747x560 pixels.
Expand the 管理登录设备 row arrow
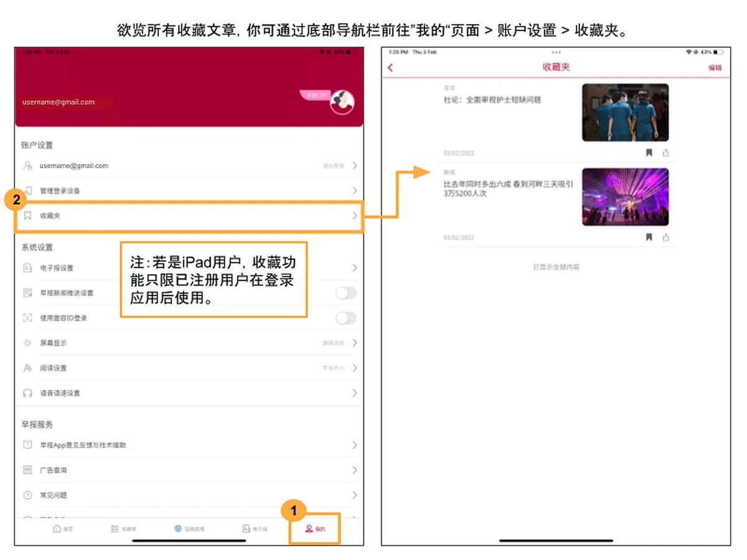pyautogui.click(x=354, y=190)
